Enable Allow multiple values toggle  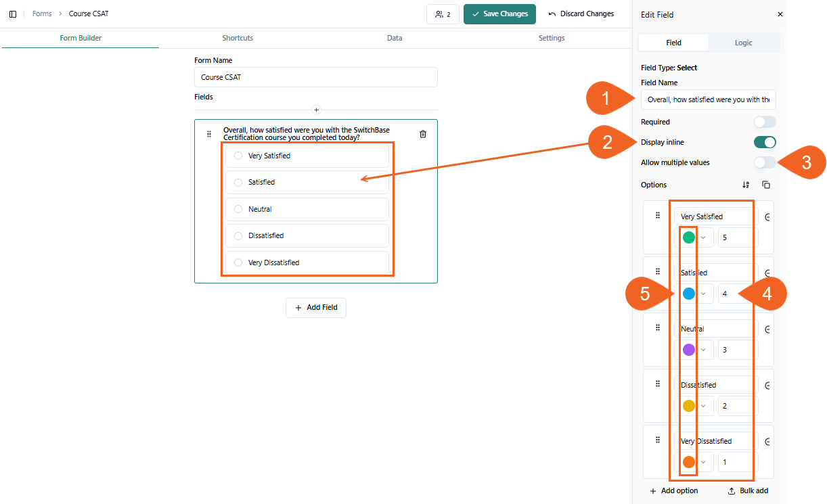click(x=765, y=162)
